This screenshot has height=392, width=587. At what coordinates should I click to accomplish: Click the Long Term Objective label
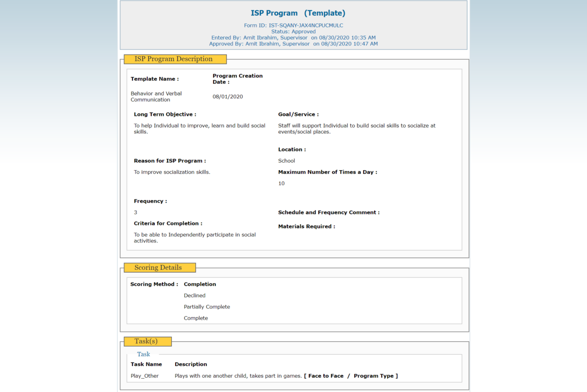coord(165,114)
